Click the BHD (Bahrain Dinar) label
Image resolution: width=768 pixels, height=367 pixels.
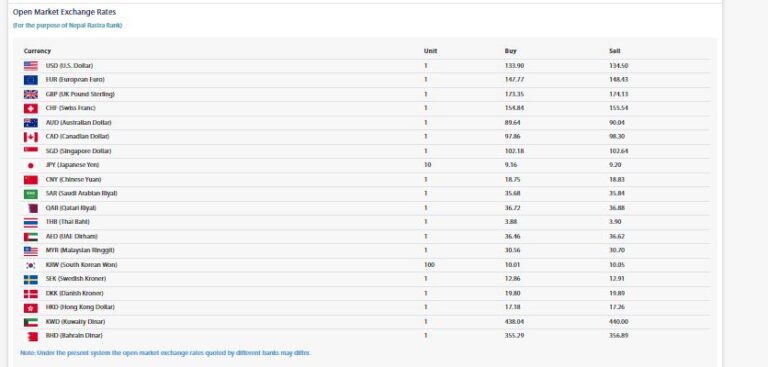click(x=74, y=336)
